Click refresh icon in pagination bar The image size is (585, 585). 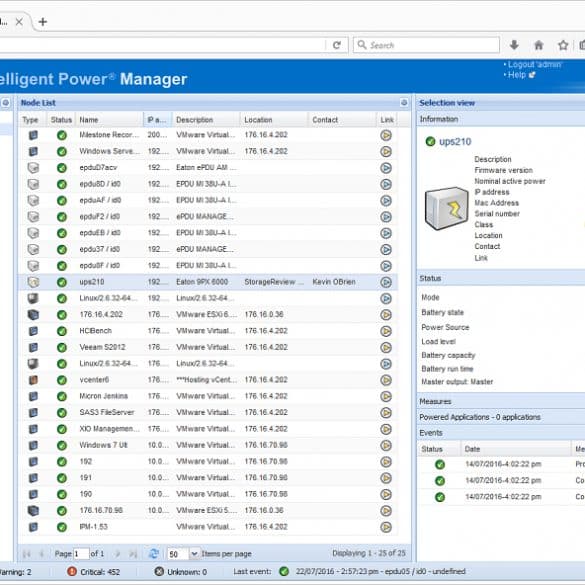(x=154, y=554)
